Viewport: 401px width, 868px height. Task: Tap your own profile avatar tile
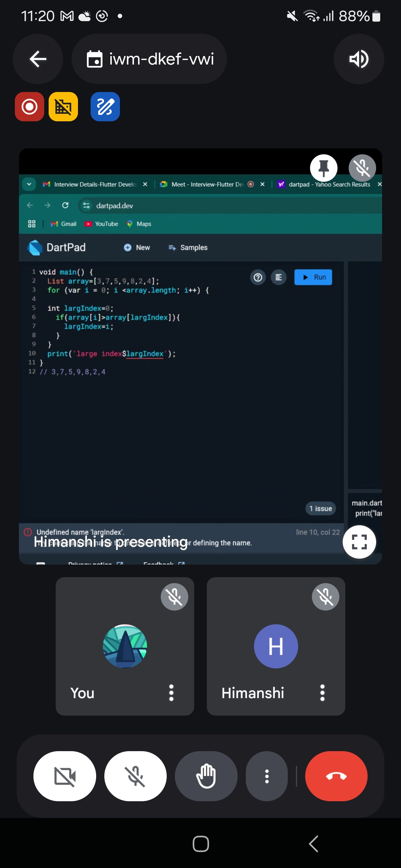click(125, 646)
